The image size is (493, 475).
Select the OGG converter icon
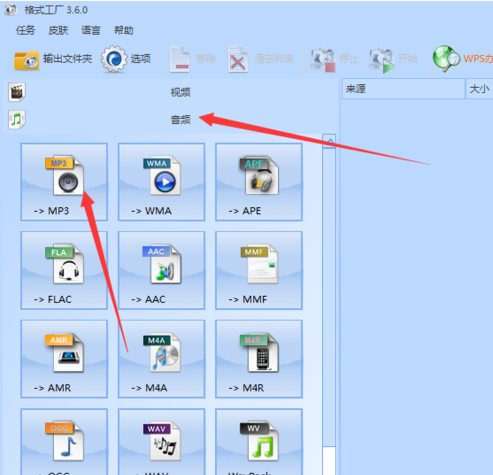click(64, 442)
